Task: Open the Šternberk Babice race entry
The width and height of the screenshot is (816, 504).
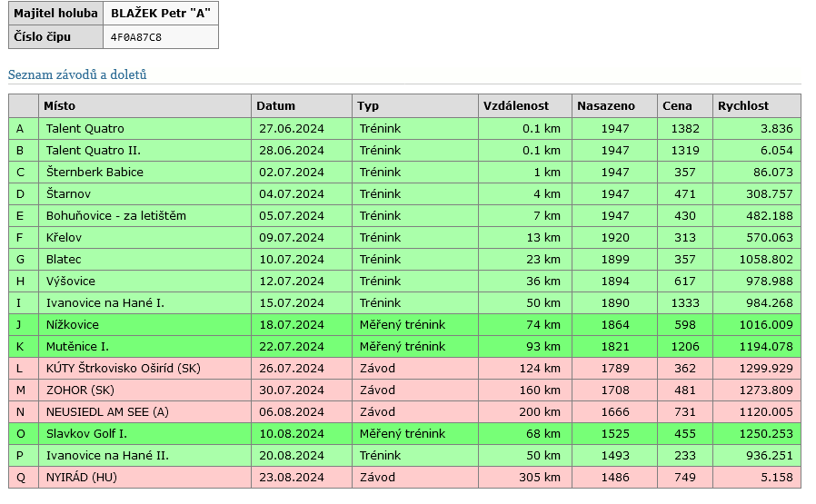Action: point(95,172)
